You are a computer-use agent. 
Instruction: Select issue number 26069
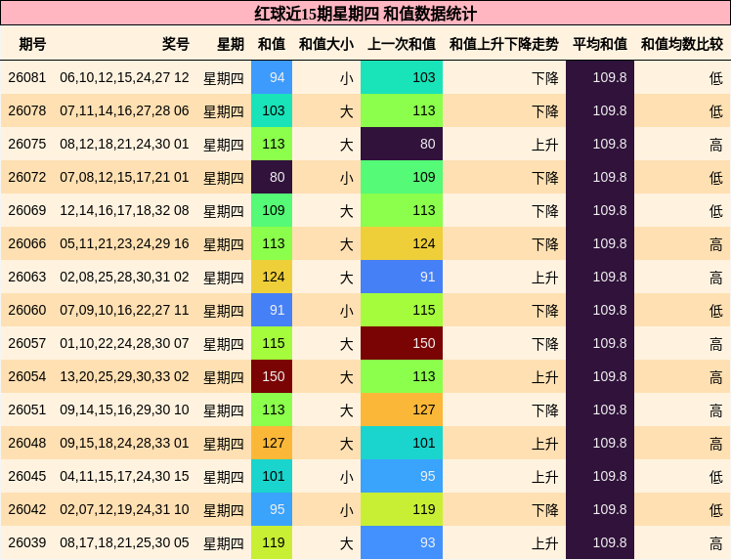pos(27,210)
